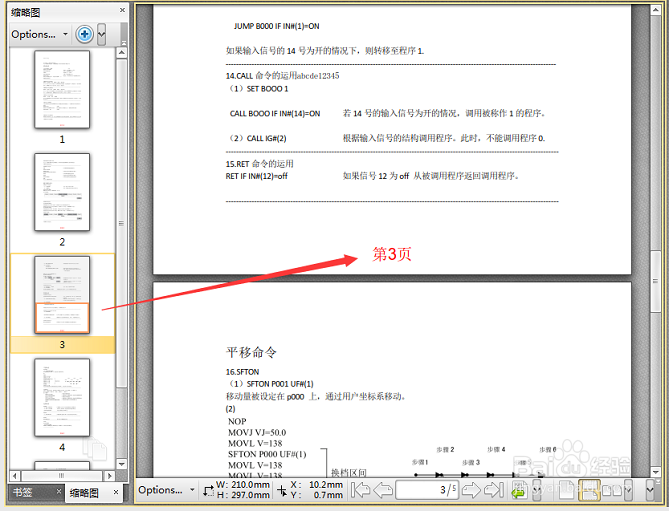This screenshot has height=511, width=669.
Task: Open the thumbnail panel Options dropdown
Action: click(39, 34)
